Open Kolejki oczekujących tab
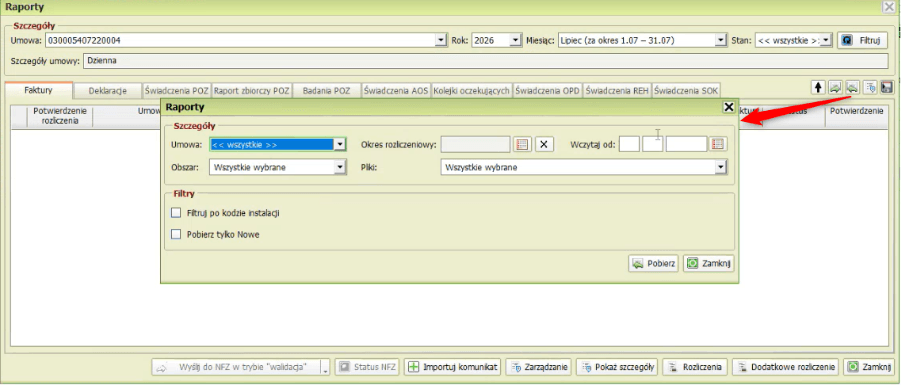 point(472,91)
